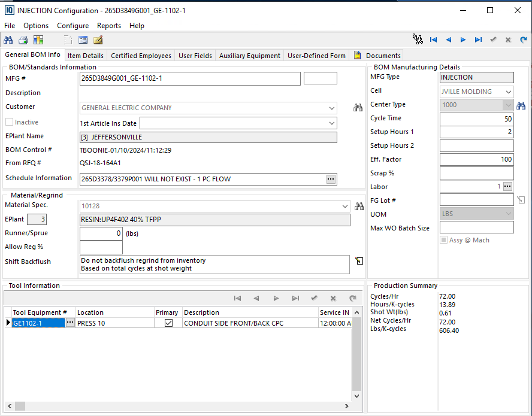Click the edit icon beside Shift Backflush
532x416 pixels.
[x=359, y=261]
